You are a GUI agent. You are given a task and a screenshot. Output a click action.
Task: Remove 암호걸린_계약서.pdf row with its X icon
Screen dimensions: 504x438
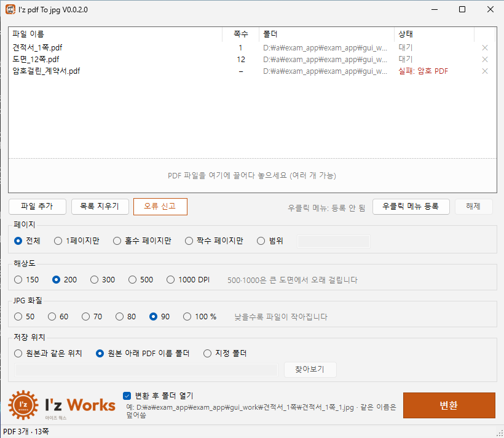click(485, 71)
